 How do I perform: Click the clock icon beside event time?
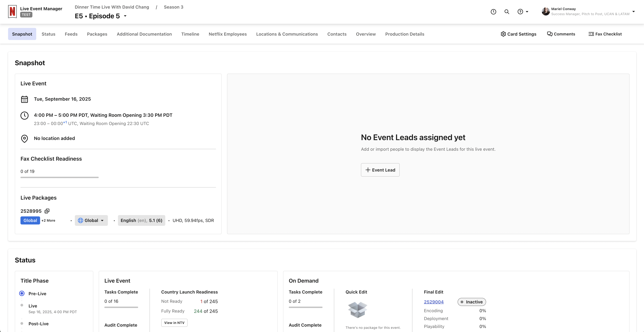click(x=24, y=115)
